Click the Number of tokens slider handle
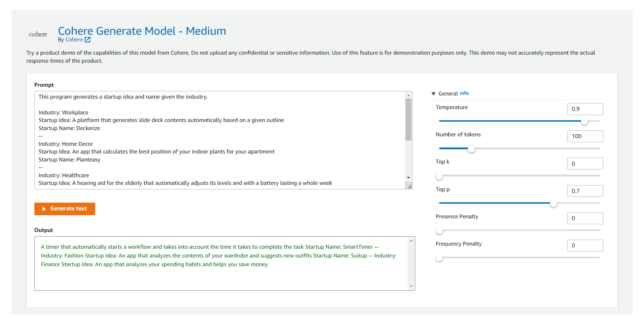644x325 pixels. coord(471,149)
